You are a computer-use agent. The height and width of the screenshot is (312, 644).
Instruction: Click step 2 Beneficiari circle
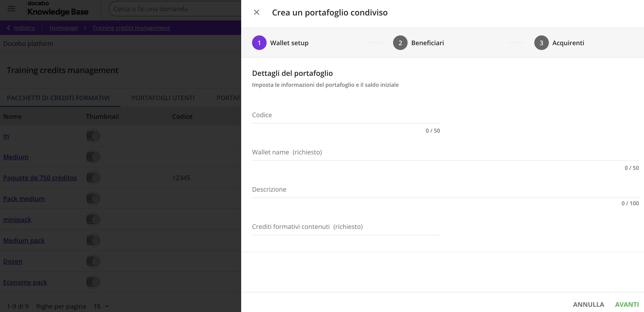(400, 43)
